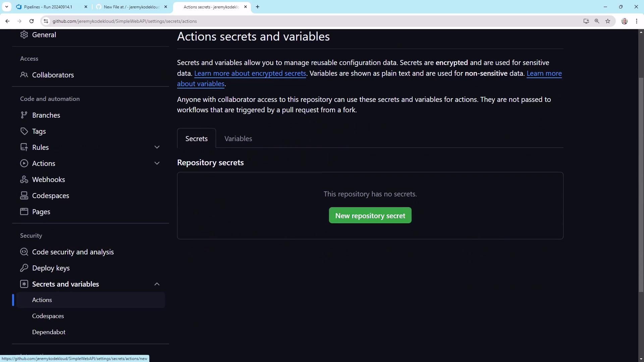Open Dependabot secrets in sidebar
This screenshot has width=644, height=362.
coord(49,332)
